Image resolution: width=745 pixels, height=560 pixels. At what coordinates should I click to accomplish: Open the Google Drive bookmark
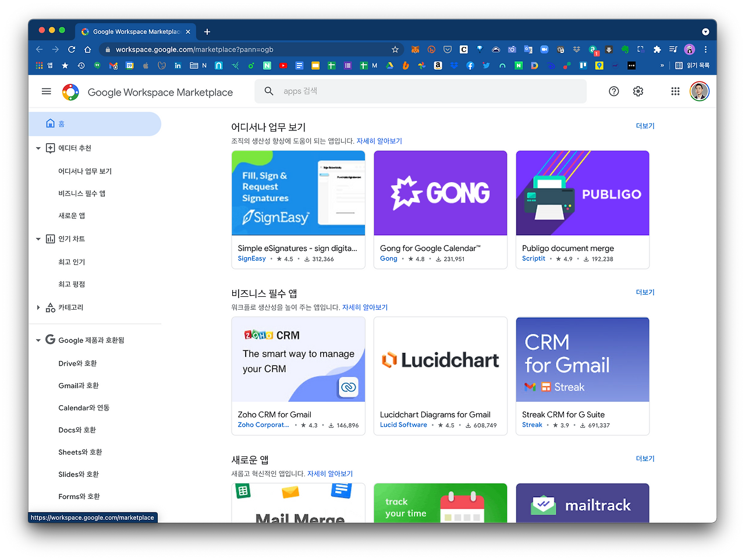389,66
